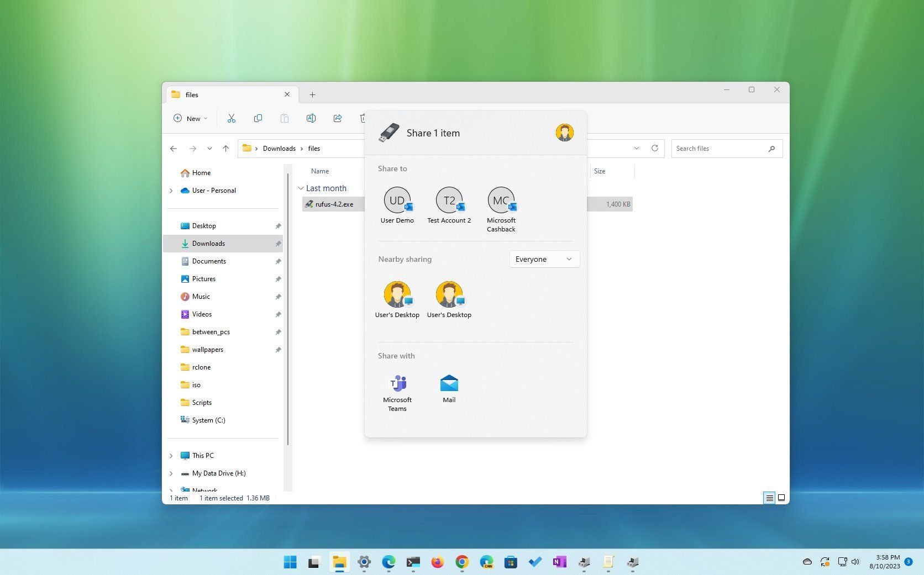
Task: Expand the New menu in the toolbar
Action: (x=190, y=118)
